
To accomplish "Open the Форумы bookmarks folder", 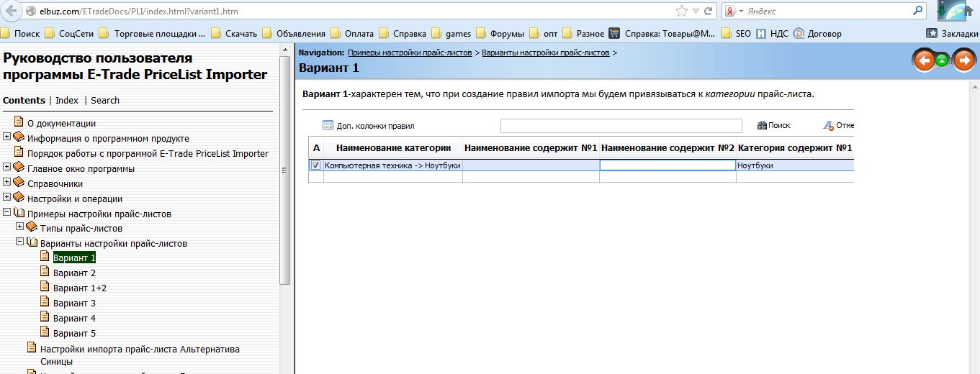I will [x=500, y=33].
